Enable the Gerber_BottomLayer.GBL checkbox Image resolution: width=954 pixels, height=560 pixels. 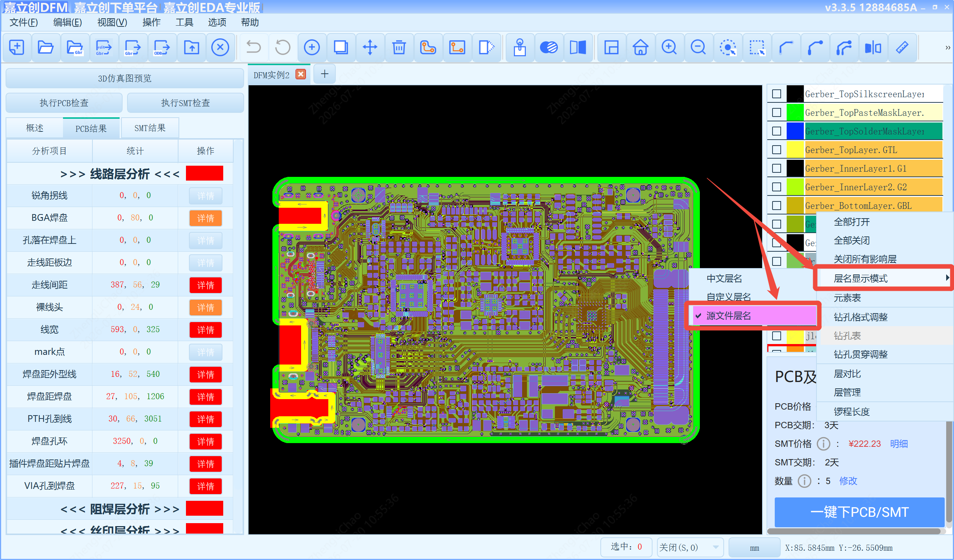pos(777,206)
